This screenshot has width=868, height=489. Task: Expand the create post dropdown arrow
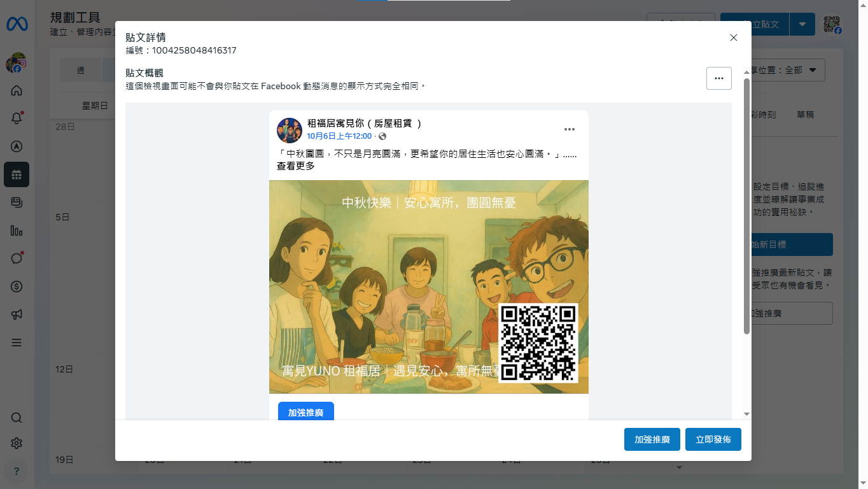click(x=802, y=24)
